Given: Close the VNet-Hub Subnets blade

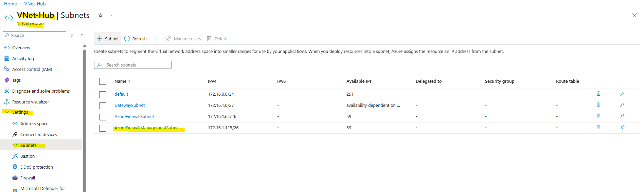Looking at the screenshot, I should [x=634, y=15].
